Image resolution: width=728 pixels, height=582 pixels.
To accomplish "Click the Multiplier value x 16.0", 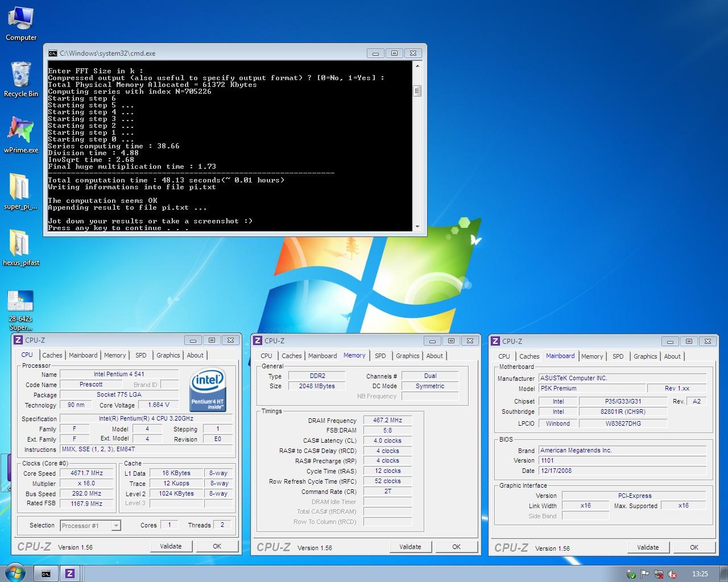I will tap(86, 483).
